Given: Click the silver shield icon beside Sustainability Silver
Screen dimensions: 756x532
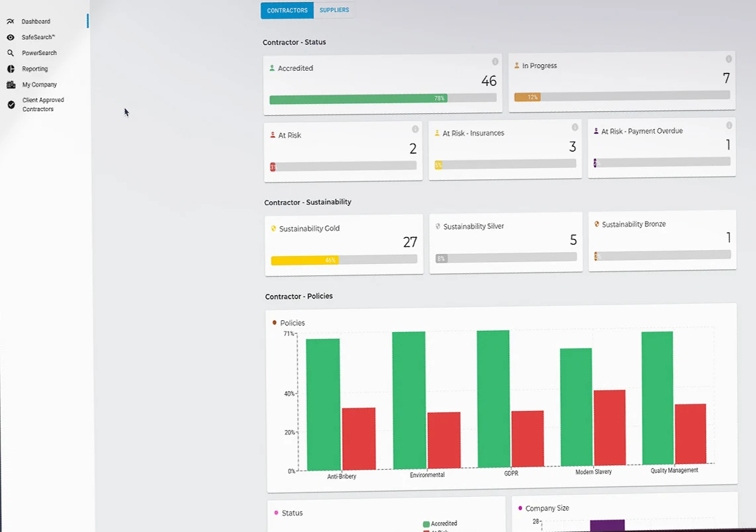Looking at the screenshot, I should click(438, 226).
